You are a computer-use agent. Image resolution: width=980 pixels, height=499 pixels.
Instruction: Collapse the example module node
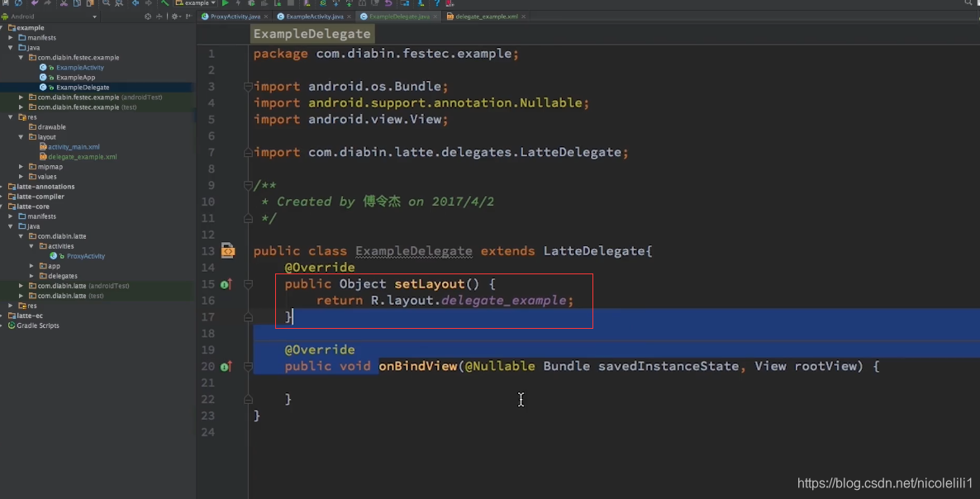pos(2,27)
